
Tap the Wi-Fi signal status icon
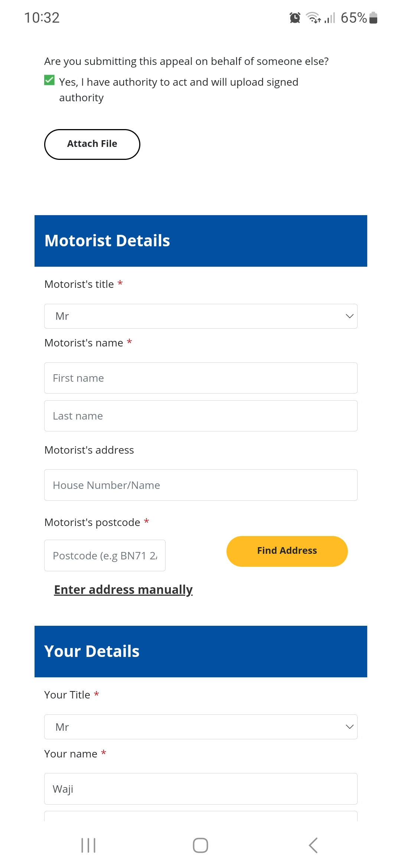(313, 17)
